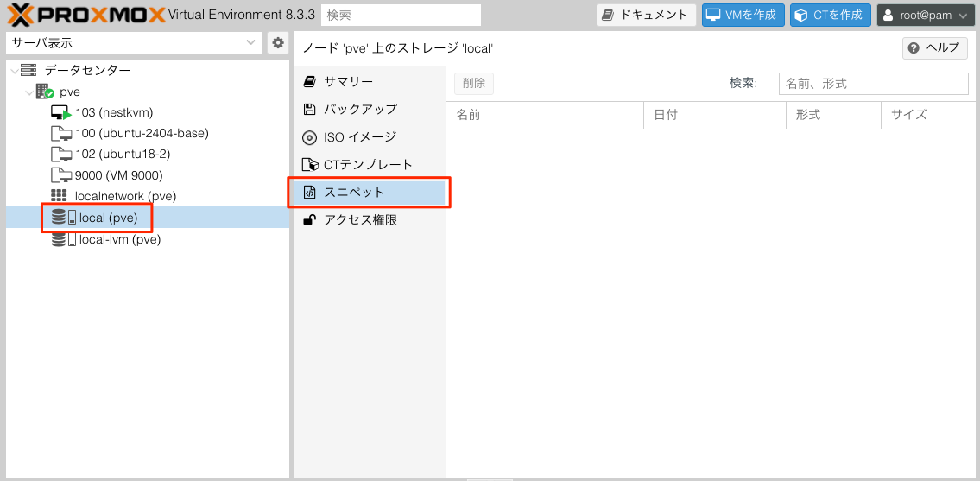Screen dimensions: 980x481
Task: Click the VMを作成 button
Action: pyautogui.click(x=743, y=15)
